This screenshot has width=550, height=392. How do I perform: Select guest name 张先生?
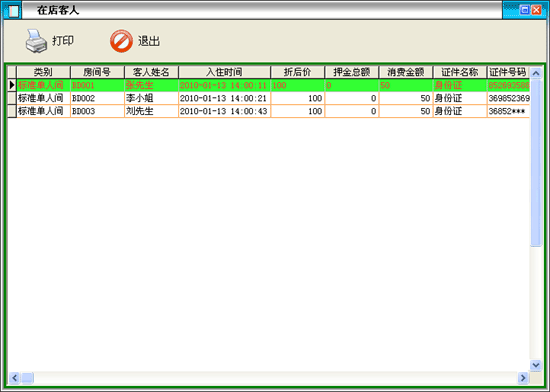[x=152, y=85]
